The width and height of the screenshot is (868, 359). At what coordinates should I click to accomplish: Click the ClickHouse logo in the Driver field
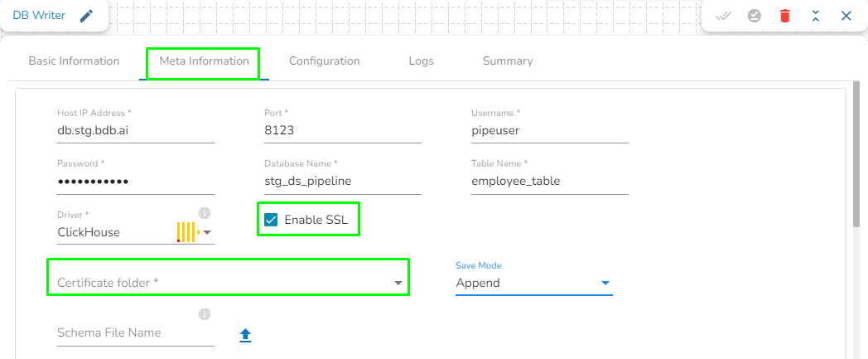187,232
